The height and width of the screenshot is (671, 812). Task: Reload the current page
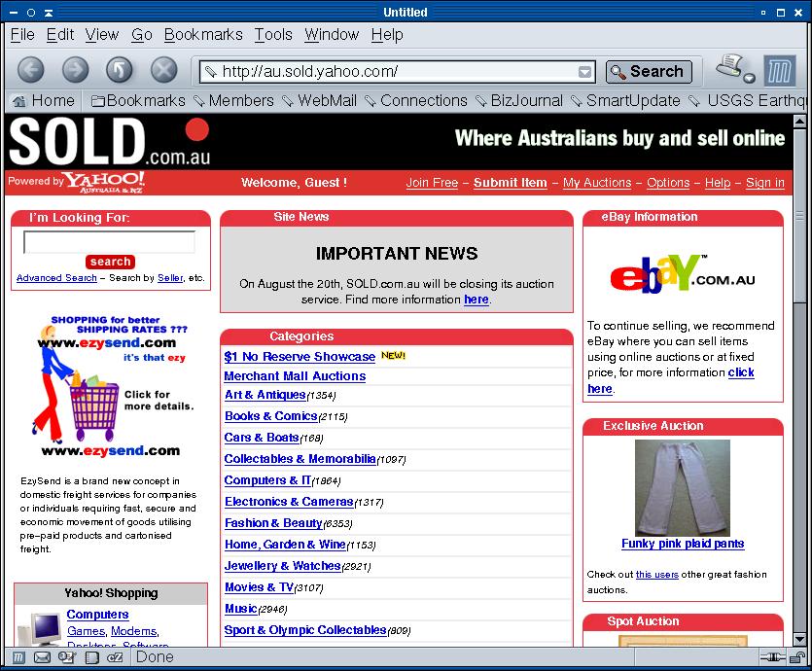(x=120, y=69)
